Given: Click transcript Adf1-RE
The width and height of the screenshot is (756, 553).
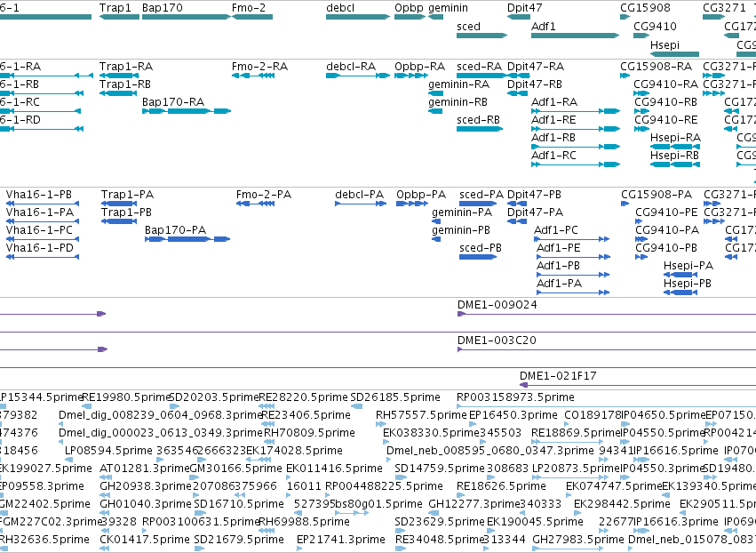Looking at the screenshot, I should tap(553, 120).
